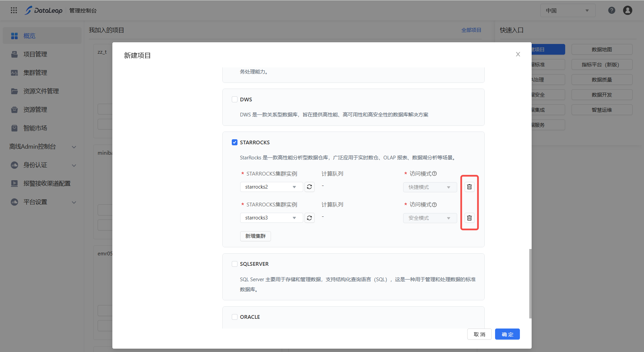Click the DataLeap logo
The width and height of the screenshot is (644, 352).
[x=44, y=10]
